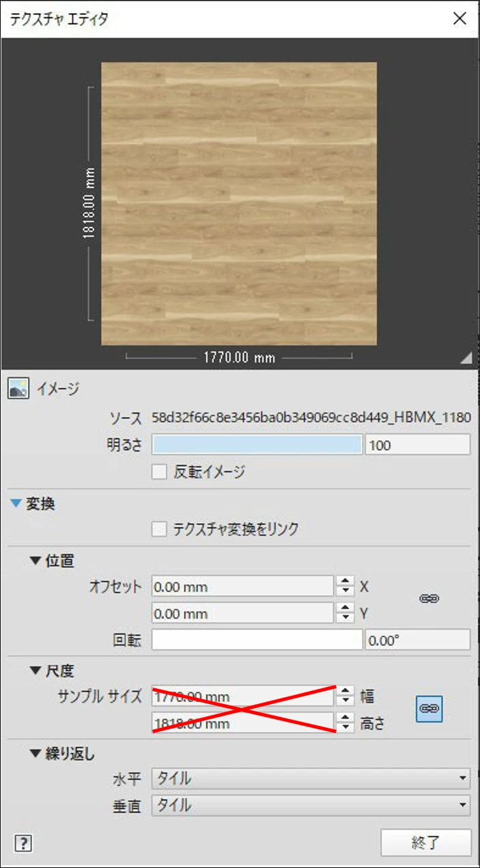Collapse the 繰り返し section
Image resolution: width=480 pixels, height=868 pixels.
(36, 755)
